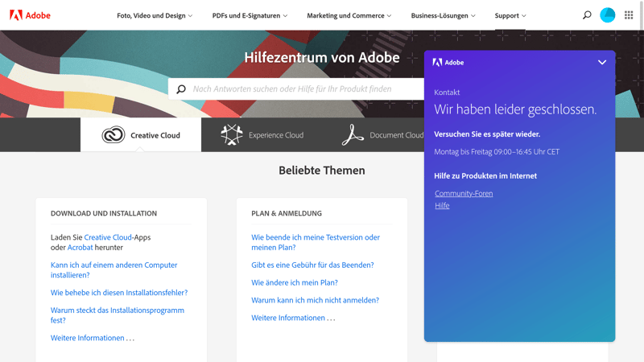
Task: Expand Foto, Video und Design menu
Action: pos(155,15)
